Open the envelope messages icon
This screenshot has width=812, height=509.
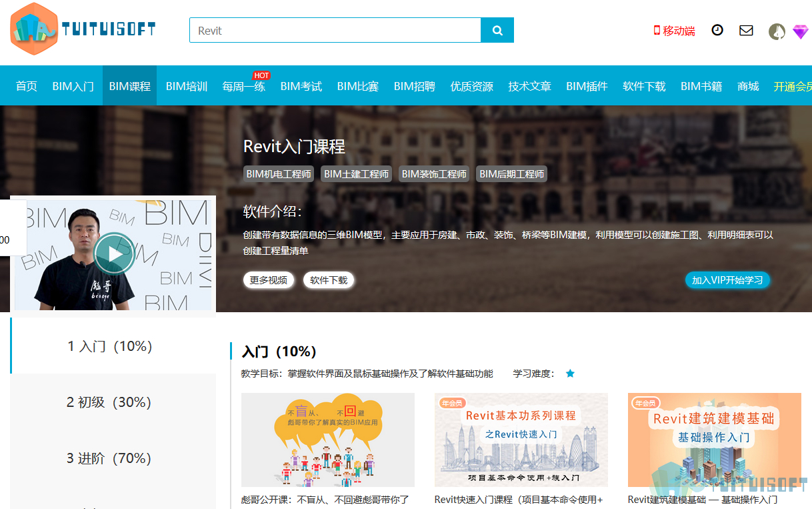coord(746,30)
